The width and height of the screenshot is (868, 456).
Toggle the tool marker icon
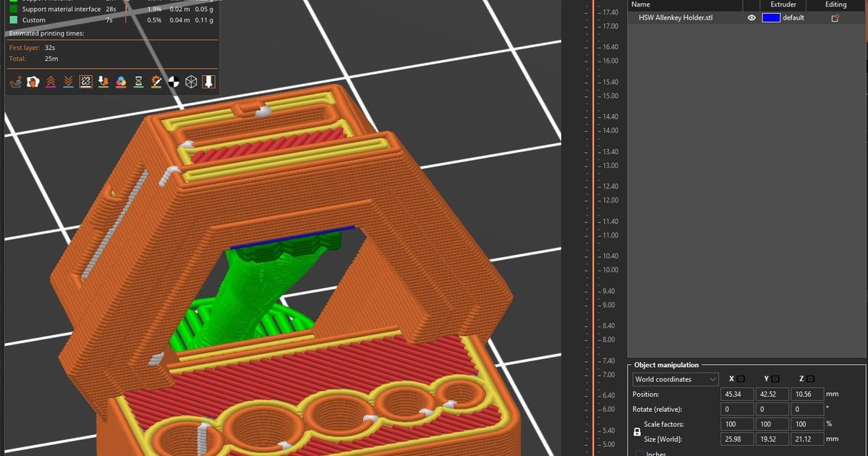(x=208, y=83)
